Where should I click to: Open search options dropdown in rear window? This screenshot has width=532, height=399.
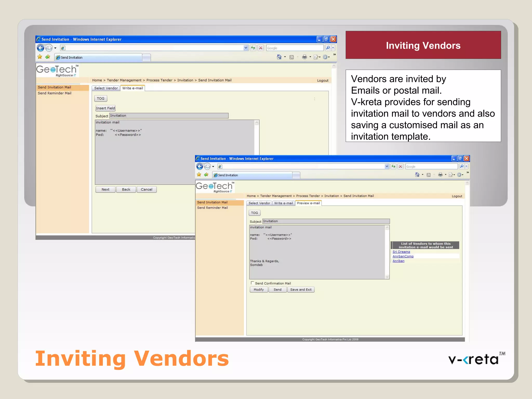(333, 48)
